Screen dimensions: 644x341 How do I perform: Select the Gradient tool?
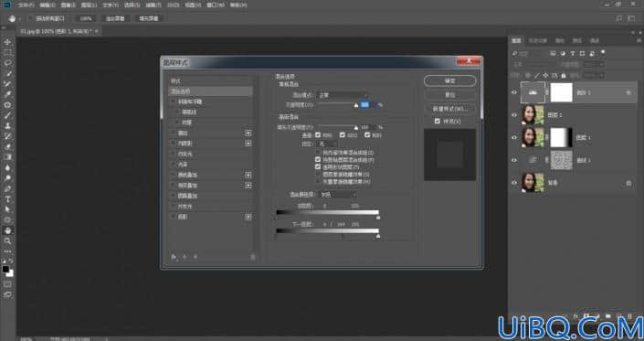(x=7, y=157)
